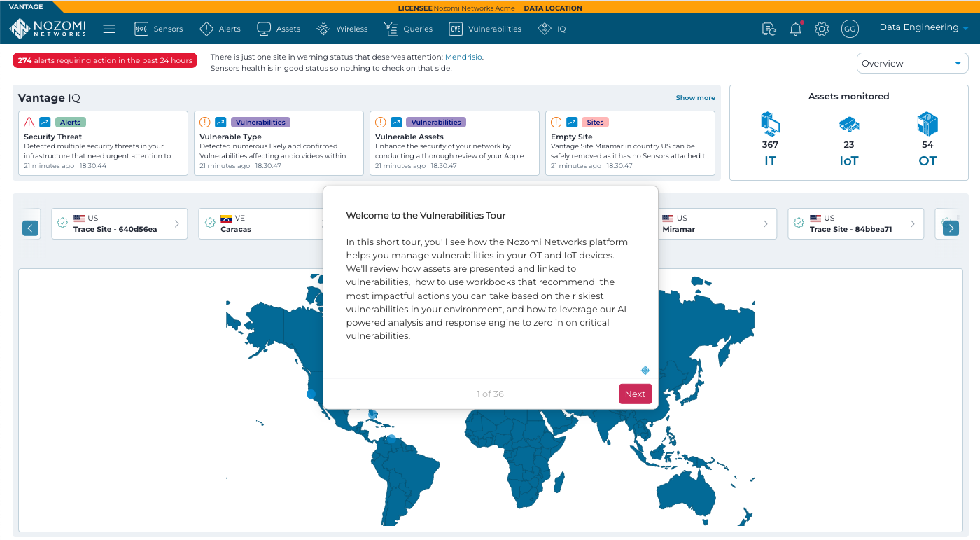Click the map marker near Venezuela
The height and width of the screenshot is (540, 980).
point(391,438)
